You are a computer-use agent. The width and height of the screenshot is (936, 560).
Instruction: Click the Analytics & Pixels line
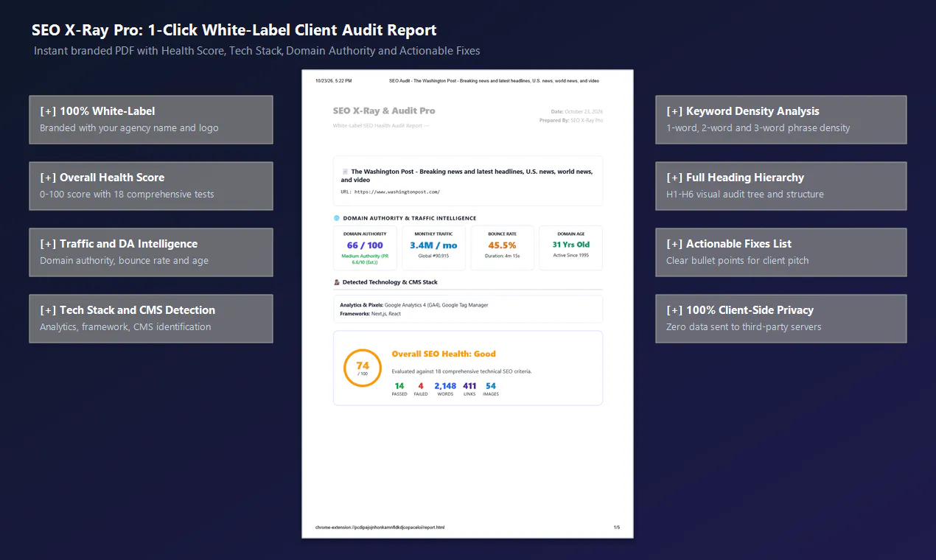pos(414,304)
